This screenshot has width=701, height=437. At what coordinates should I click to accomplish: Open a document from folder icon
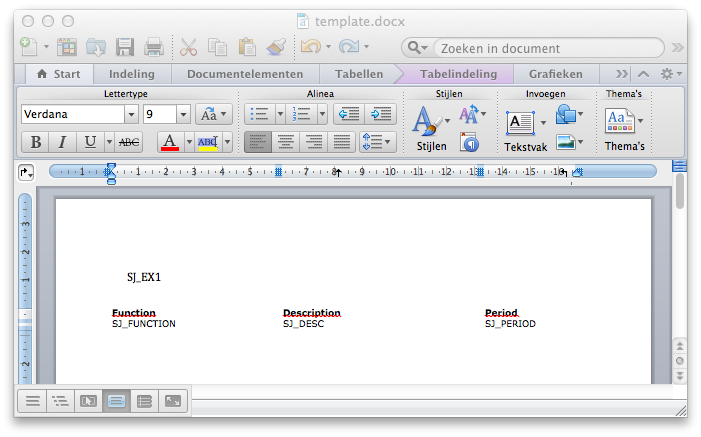(x=96, y=47)
